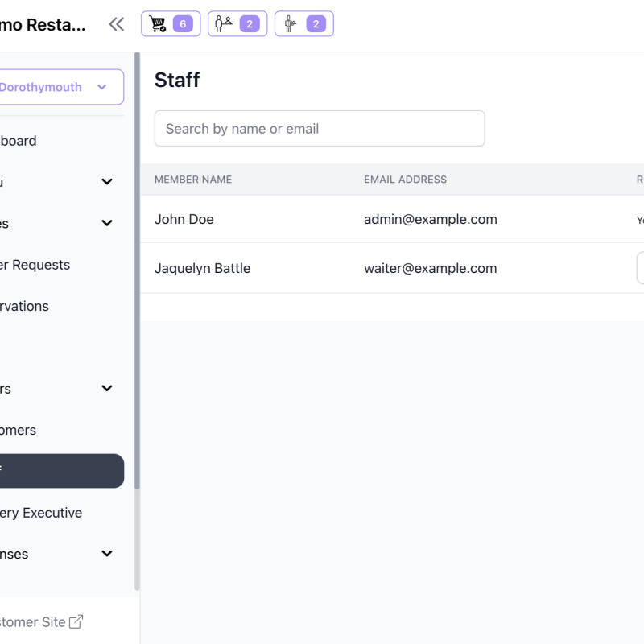The height and width of the screenshot is (644, 644).
Task: Collapse the sidebar with the double-chevron icon
Action: [x=117, y=24]
